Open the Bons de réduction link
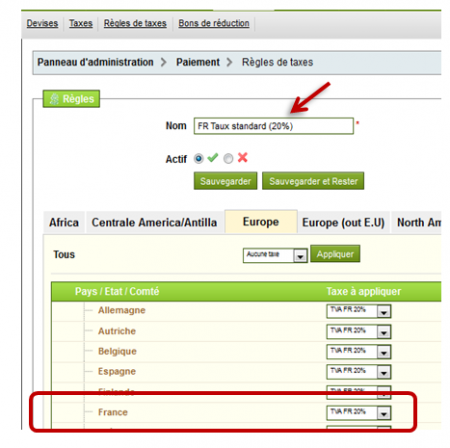The height and width of the screenshot is (448, 450). [214, 23]
